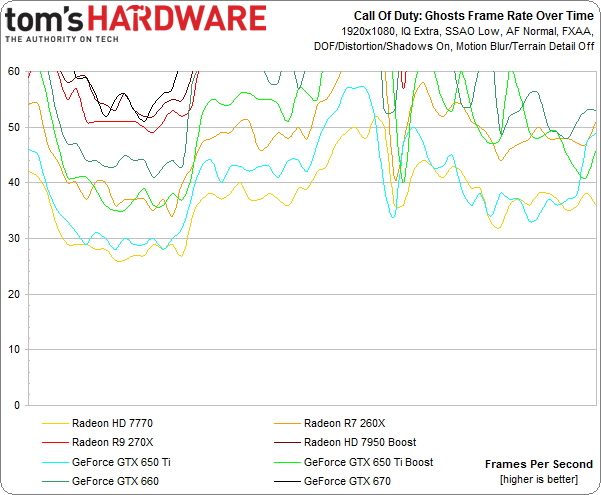The width and height of the screenshot is (601, 495).
Task: Click the GeForce GTX 650 Ti legend label
Action: click(x=121, y=462)
